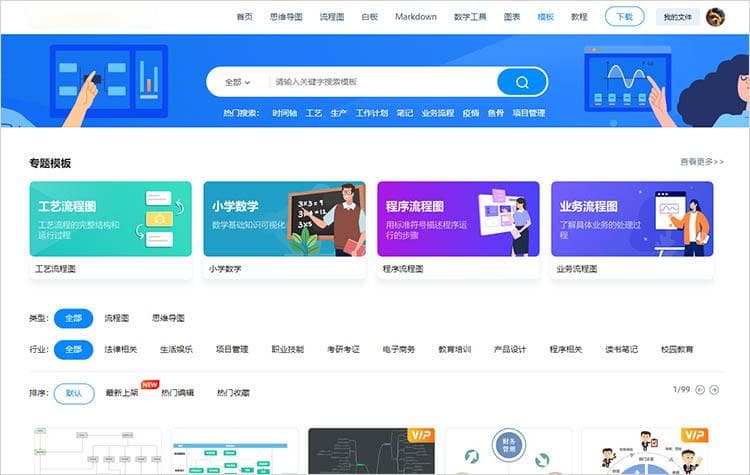Sort by 热门编辑
The height and width of the screenshot is (475, 750).
pyautogui.click(x=177, y=393)
